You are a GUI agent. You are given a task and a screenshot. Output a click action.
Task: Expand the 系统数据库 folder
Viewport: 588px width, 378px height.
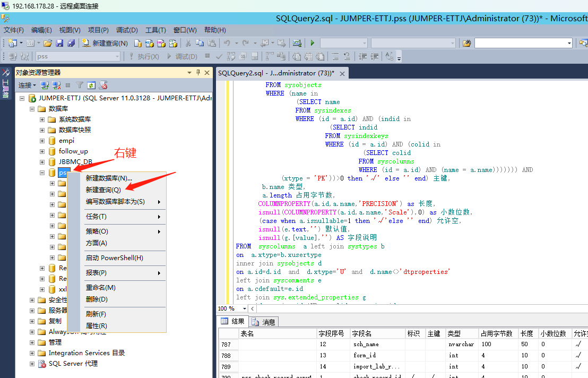42,119
